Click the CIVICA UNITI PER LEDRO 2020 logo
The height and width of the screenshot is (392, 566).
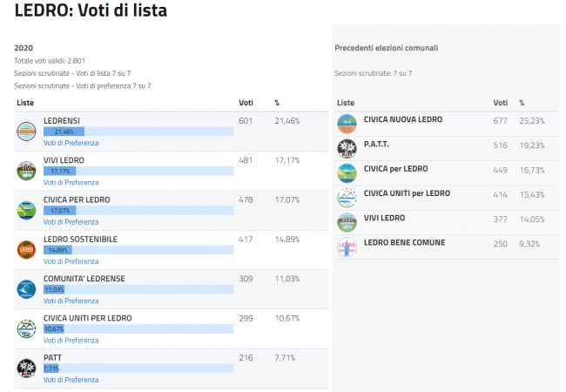pyautogui.click(x=25, y=328)
